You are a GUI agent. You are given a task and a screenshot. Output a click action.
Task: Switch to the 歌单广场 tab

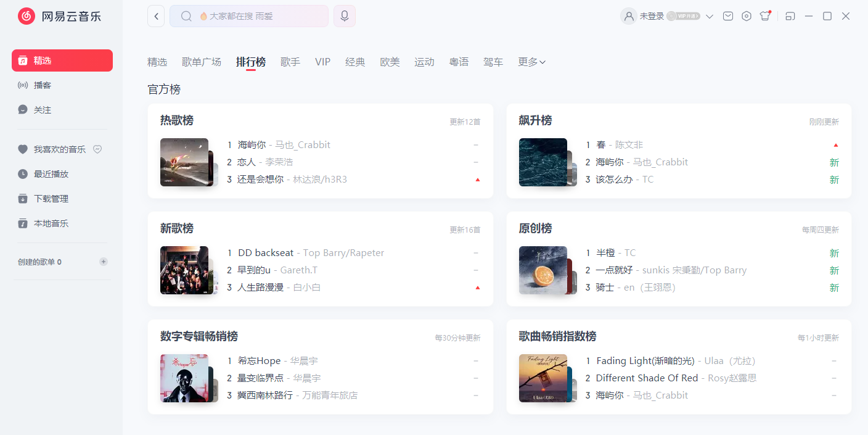click(x=202, y=62)
